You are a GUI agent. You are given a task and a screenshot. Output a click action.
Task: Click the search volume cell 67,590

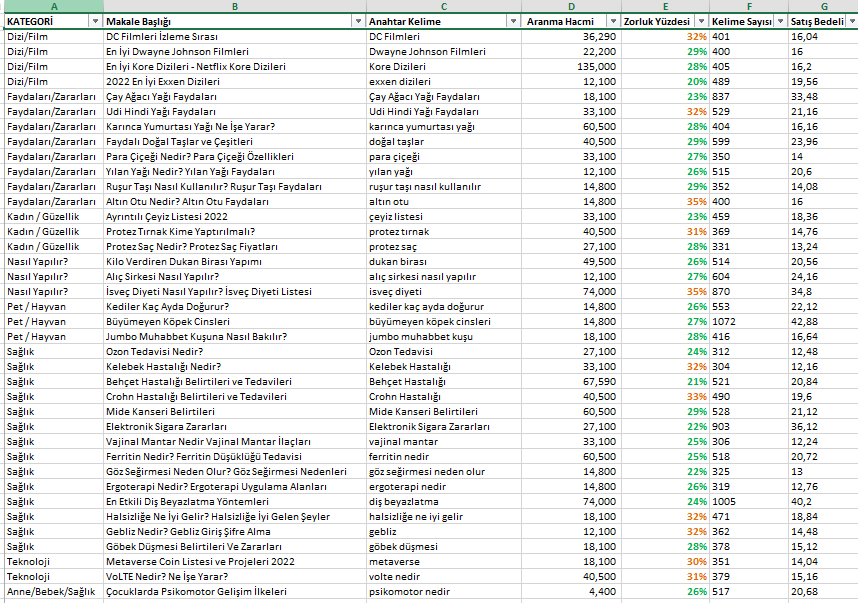(x=571, y=381)
